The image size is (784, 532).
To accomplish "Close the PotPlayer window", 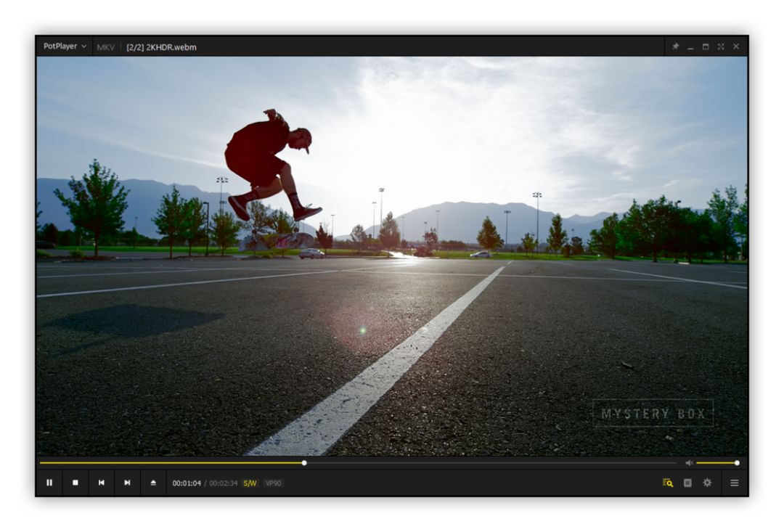I will point(736,46).
